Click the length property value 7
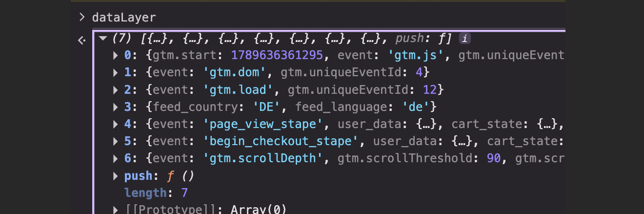The width and height of the screenshot is (644, 214). (x=184, y=193)
